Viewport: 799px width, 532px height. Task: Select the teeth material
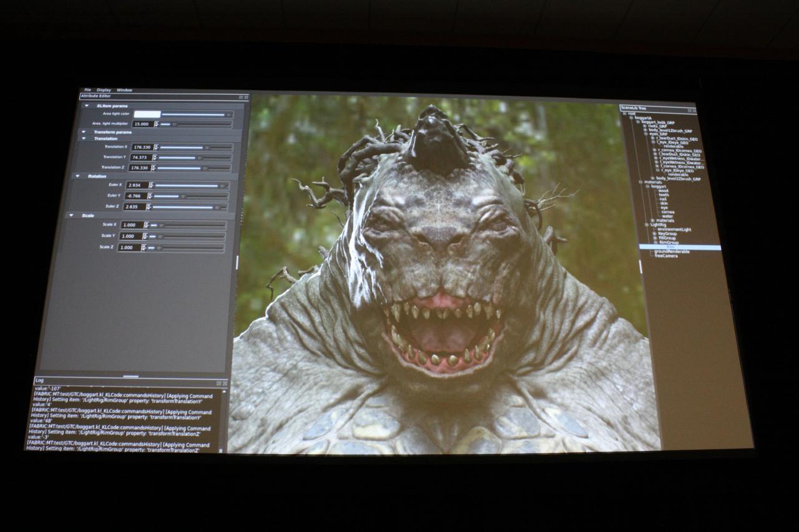tap(664, 195)
